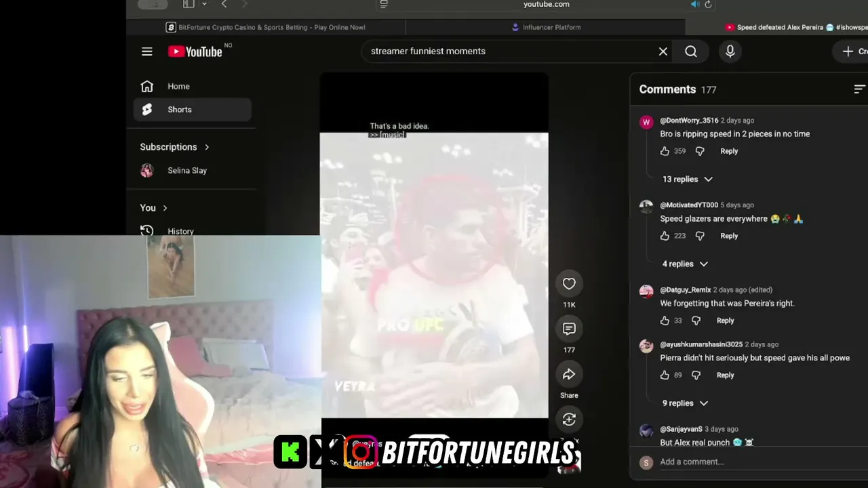The image size is (868, 488).
Task: Reply to @Datguy_Remix's comment
Action: point(725,321)
